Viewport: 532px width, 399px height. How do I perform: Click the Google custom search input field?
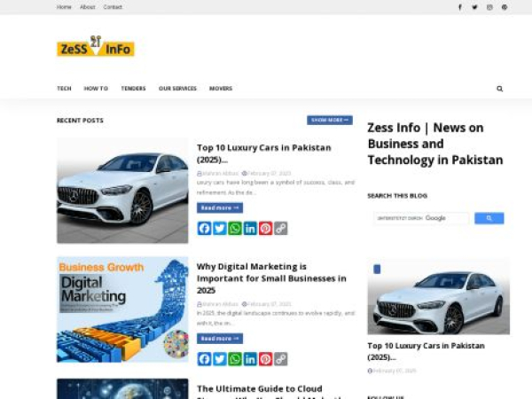pyautogui.click(x=421, y=218)
